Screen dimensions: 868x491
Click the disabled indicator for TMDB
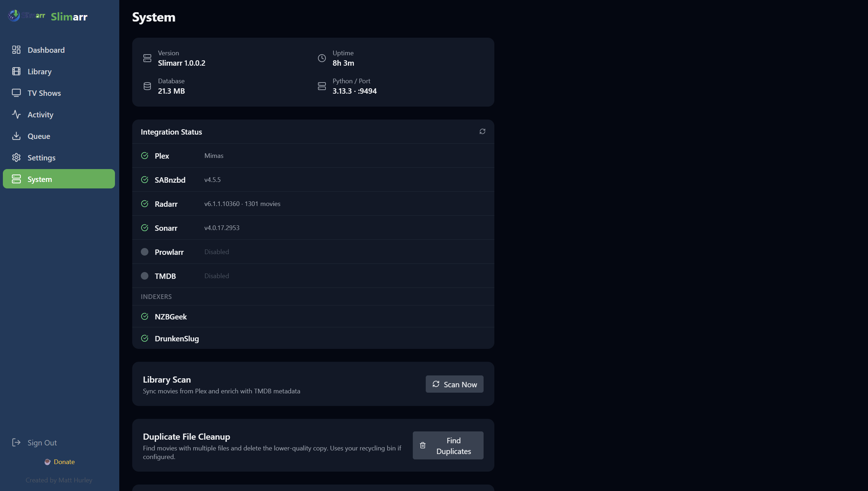coord(144,276)
